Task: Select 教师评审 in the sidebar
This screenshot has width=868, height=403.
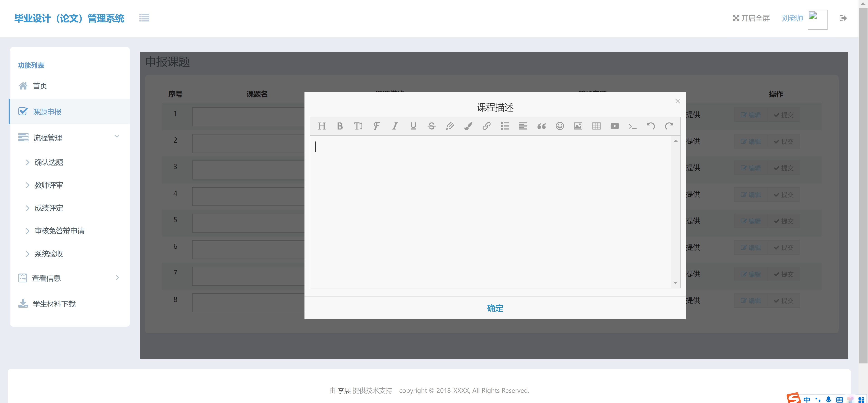Action: [x=49, y=185]
